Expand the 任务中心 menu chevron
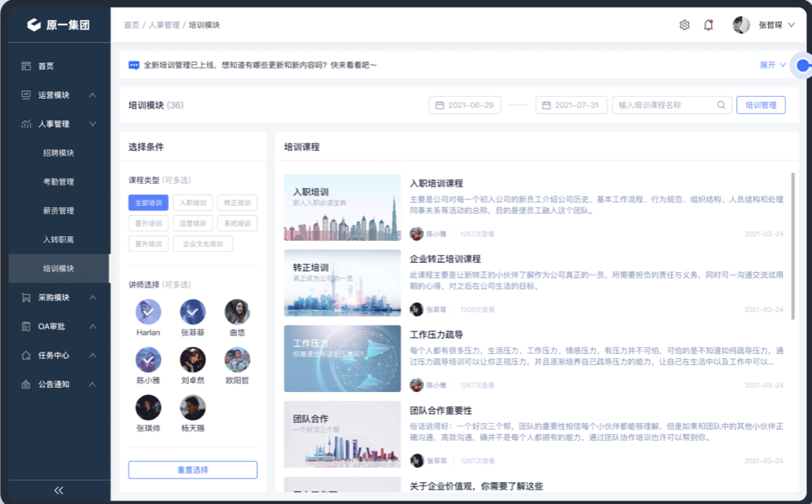This screenshot has width=812, height=504. pos(93,356)
